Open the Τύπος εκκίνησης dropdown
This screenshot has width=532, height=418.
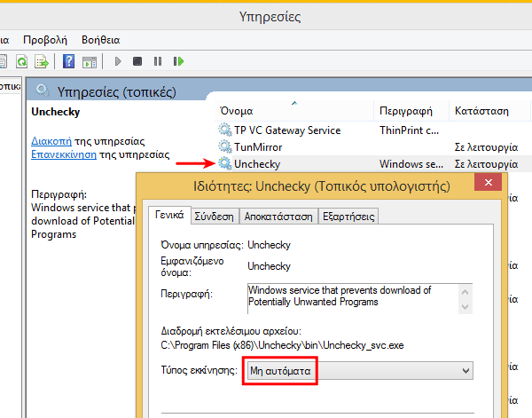(x=360, y=371)
